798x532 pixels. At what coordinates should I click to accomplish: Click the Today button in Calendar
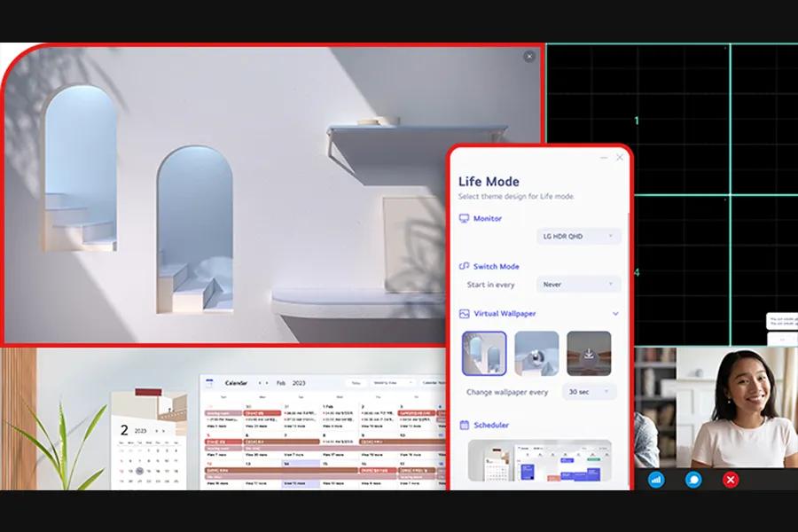tap(356, 383)
